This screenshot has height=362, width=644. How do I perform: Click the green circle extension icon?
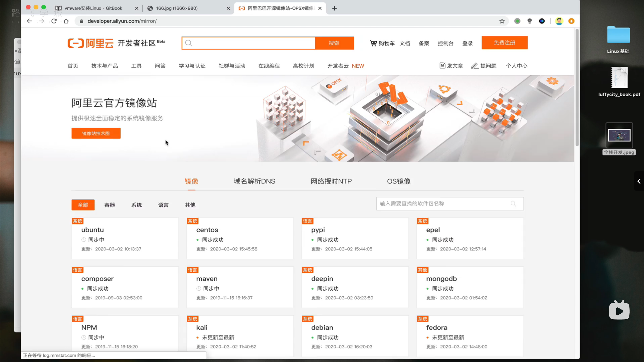517,21
